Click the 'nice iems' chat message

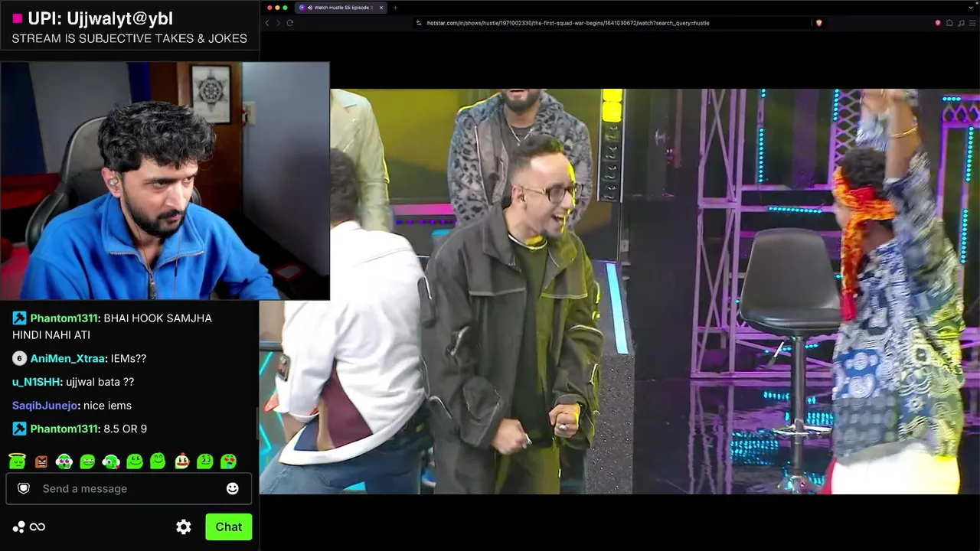tap(106, 406)
